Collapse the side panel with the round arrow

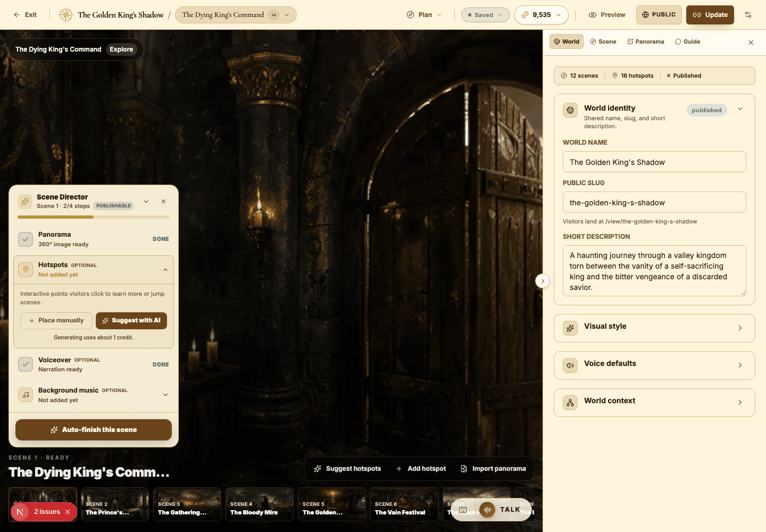pyautogui.click(x=543, y=281)
